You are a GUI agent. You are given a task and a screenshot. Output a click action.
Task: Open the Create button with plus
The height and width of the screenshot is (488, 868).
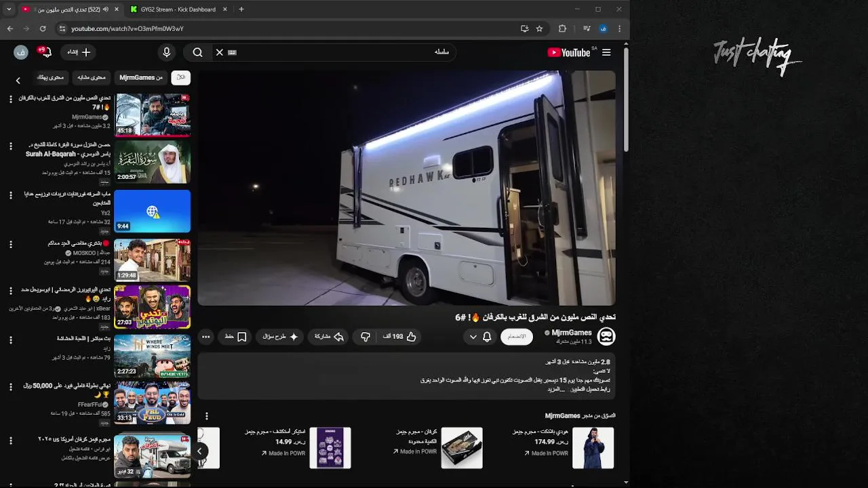[x=79, y=52]
